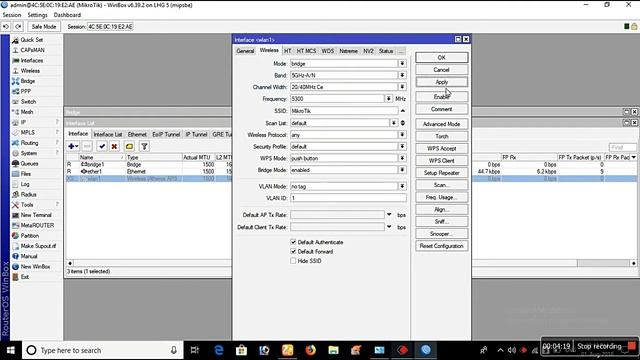The height and width of the screenshot is (360, 640).
Task: Open Mode dropdown (bridge)
Action: (x=402, y=64)
